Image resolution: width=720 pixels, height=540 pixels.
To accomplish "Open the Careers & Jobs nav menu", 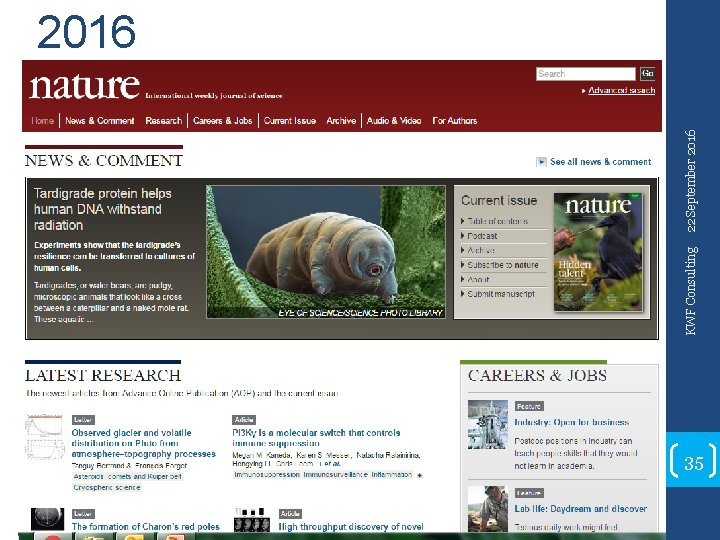I will point(222,121).
